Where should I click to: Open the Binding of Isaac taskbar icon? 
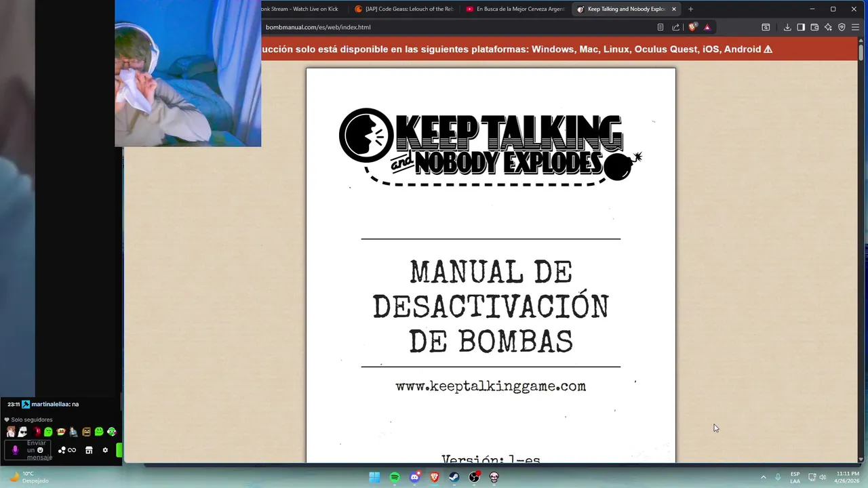point(494,477)
